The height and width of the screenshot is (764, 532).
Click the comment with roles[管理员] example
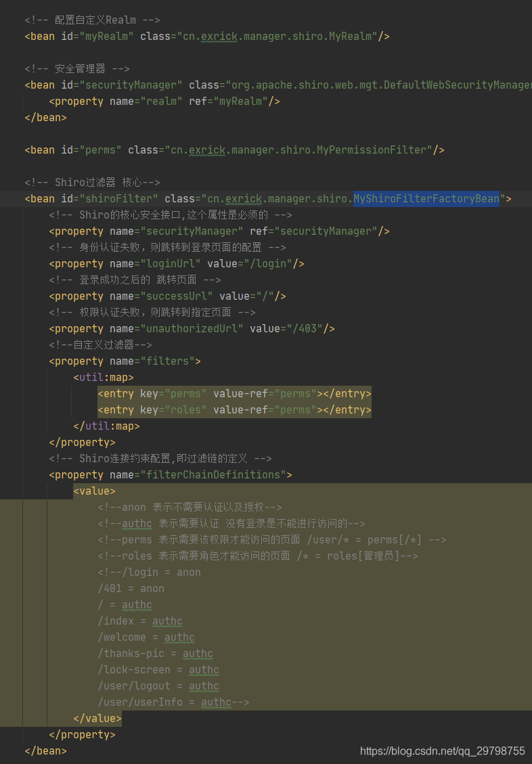(258, 556)
